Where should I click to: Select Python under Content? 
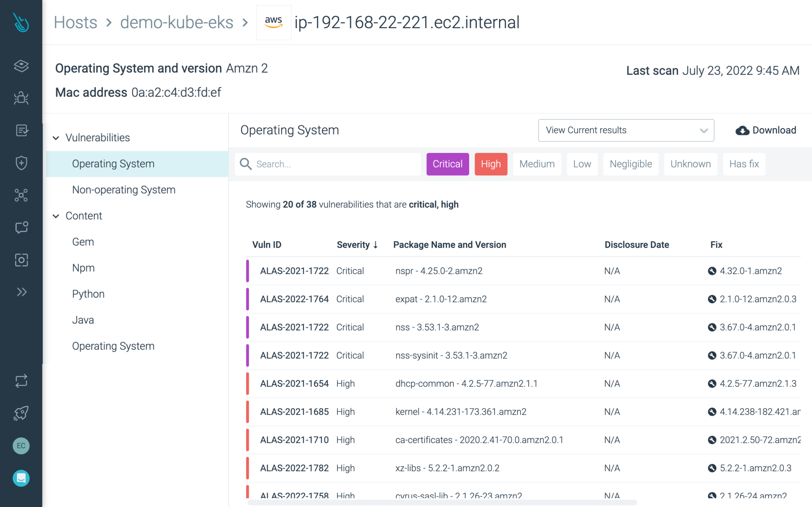coord(88,293)
